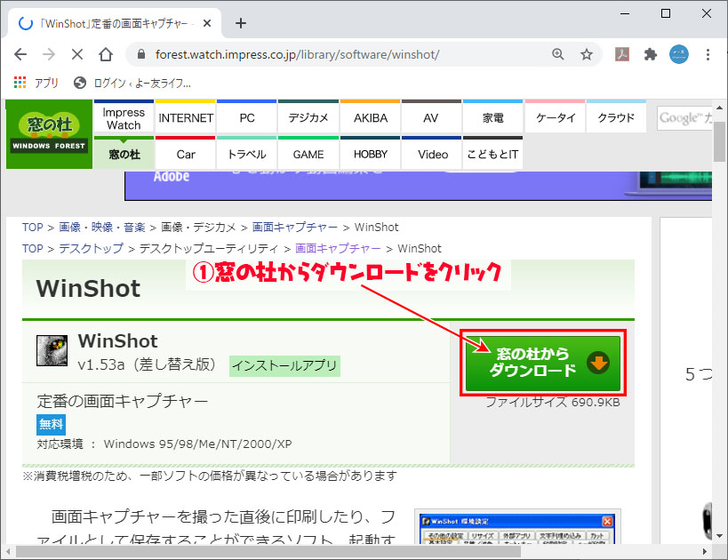
Task: Click the WinShot 環境設定 screenshot thumbnail
Action: (x=517, y=527)
